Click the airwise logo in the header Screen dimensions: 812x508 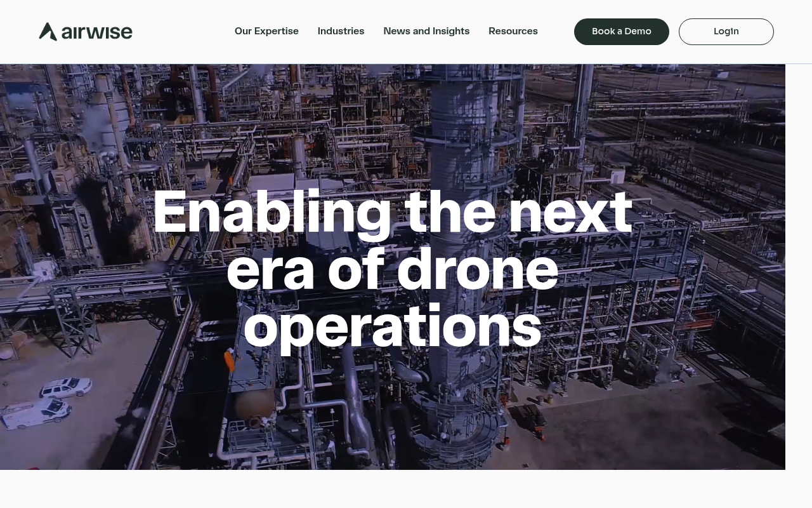click(86, 31)
